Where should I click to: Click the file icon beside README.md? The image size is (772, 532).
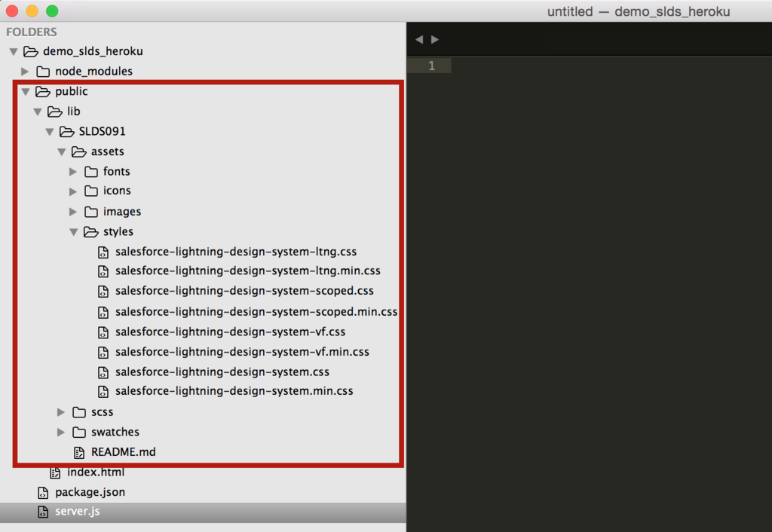(x=79, y=451)
